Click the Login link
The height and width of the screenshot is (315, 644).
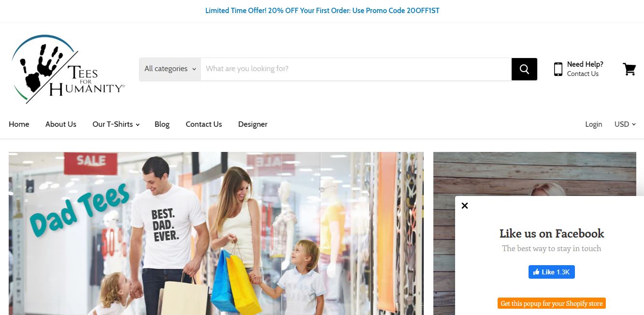tap(594, 124)
